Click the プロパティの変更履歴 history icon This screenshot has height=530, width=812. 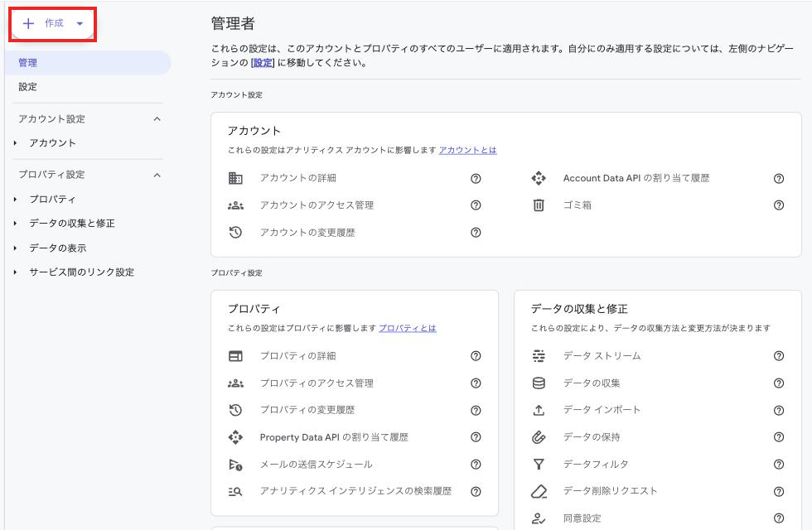point(235,411)
